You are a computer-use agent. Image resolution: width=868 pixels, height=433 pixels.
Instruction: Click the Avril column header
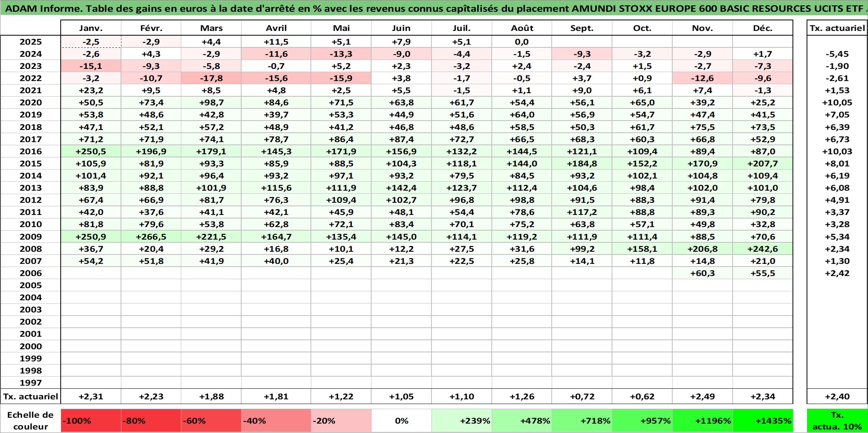coord(276,28)
